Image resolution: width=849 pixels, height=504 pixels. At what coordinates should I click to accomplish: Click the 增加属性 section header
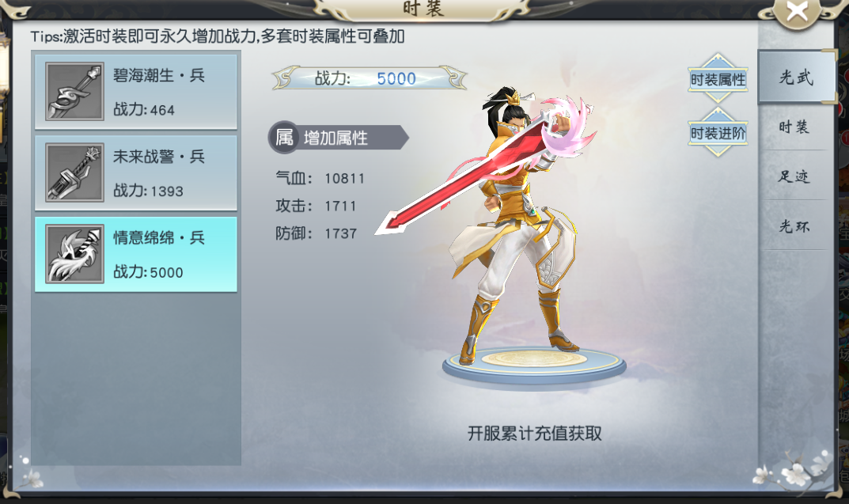click(339, 138)
